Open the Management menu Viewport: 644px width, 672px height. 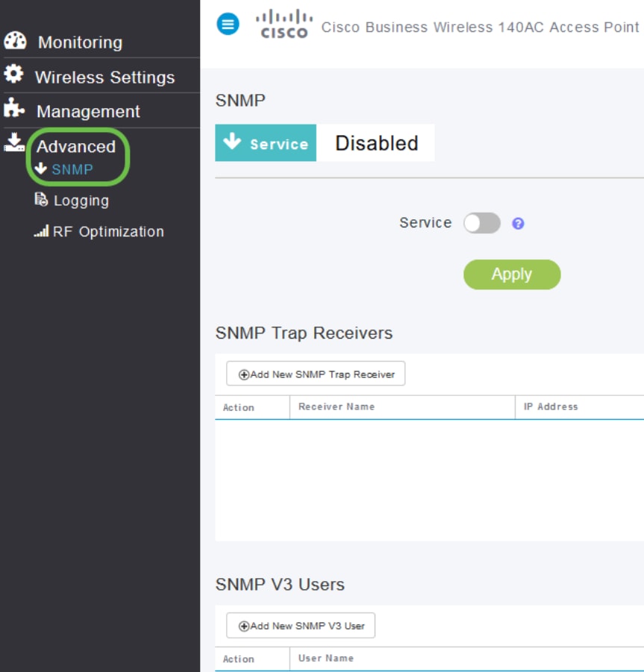(x=88, y=111)
